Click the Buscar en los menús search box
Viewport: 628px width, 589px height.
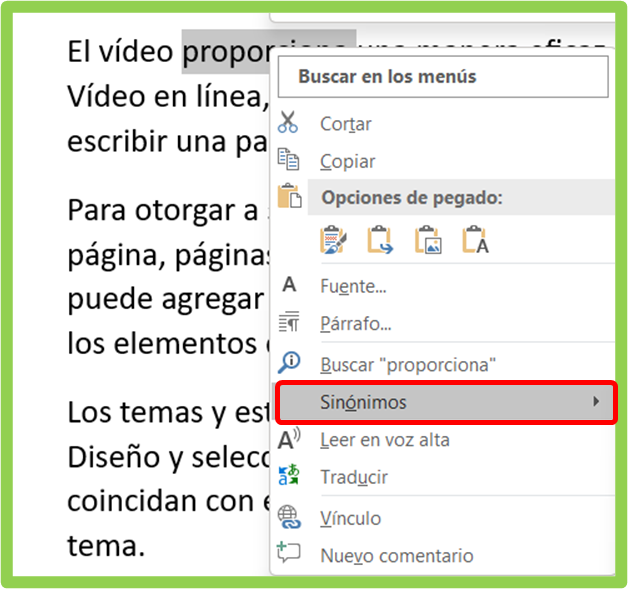point(443,76)
